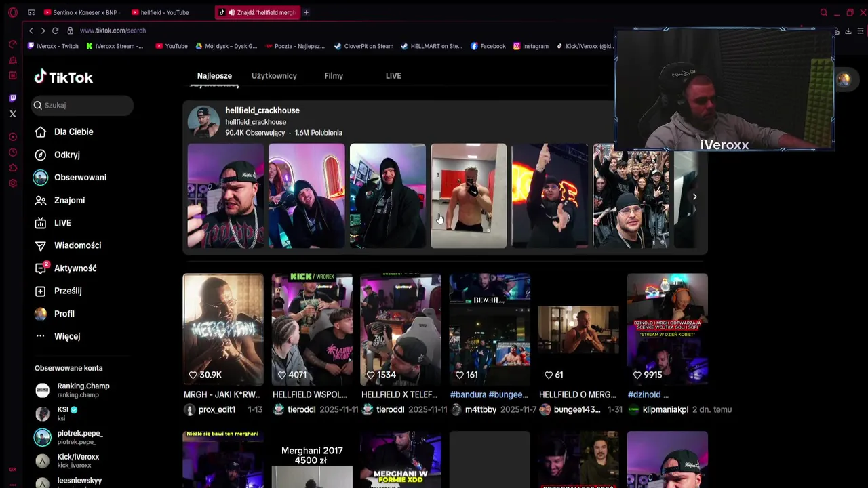Open author m4ttbby

[481, 409]
